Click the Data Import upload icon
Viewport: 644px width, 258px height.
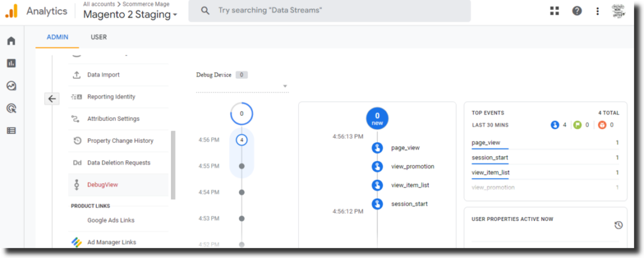(76, 75)
